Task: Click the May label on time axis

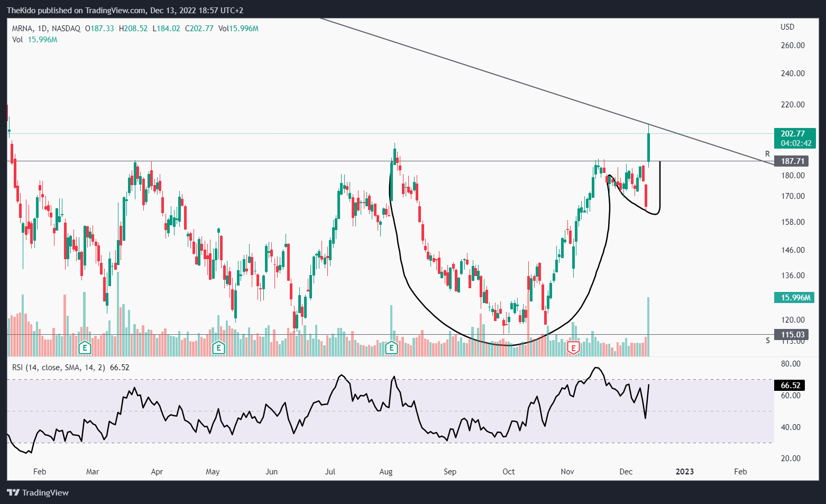Action: point(213,472)
